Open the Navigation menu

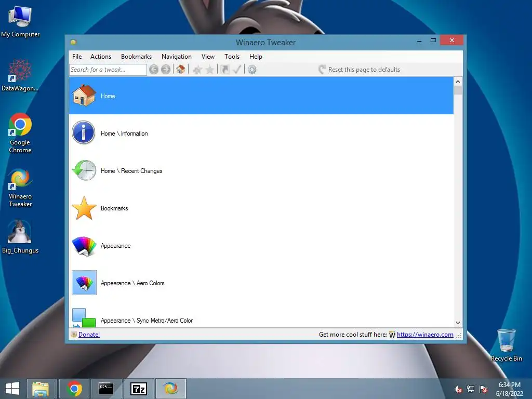[177, 57]
